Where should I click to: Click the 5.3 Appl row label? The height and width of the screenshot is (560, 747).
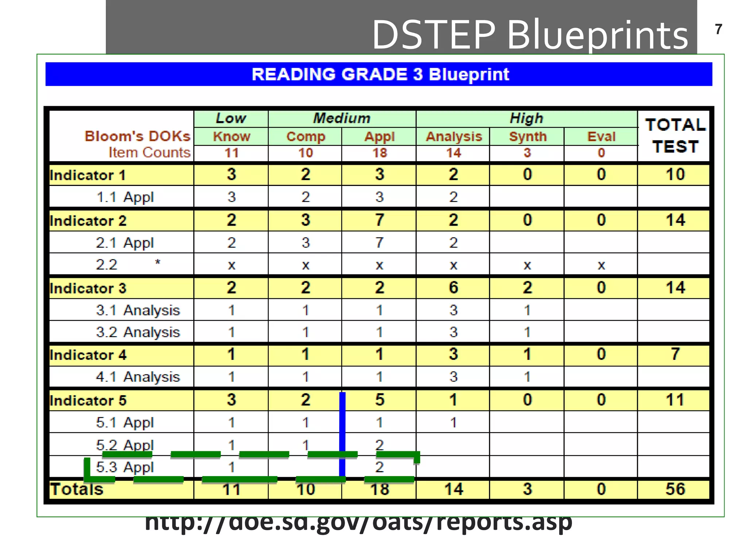[125, 467]
